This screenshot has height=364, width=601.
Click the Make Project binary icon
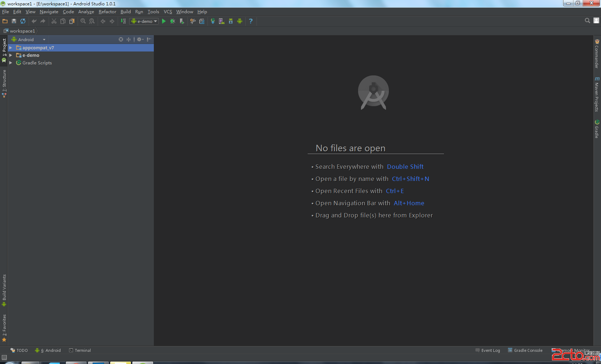coord(123,21)
